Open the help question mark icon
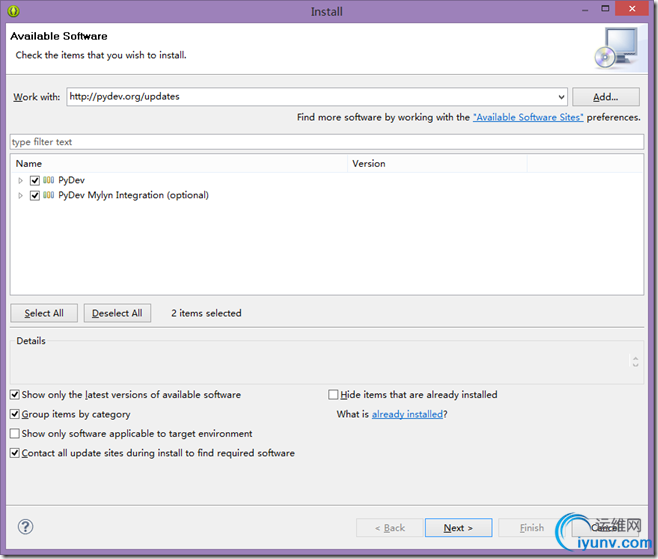The image size is (658, 559). click(x=26, y=527)
